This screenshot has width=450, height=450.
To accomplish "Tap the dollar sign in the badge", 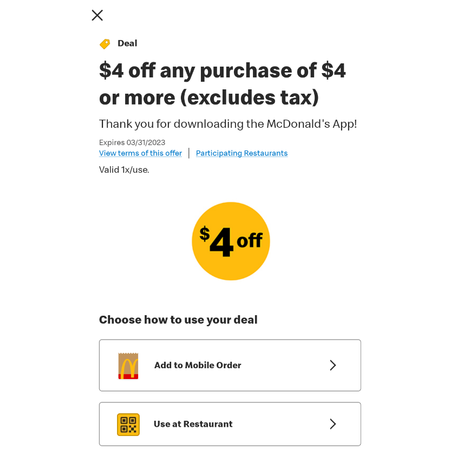I will pyautogui.click(x=205, y=234).
